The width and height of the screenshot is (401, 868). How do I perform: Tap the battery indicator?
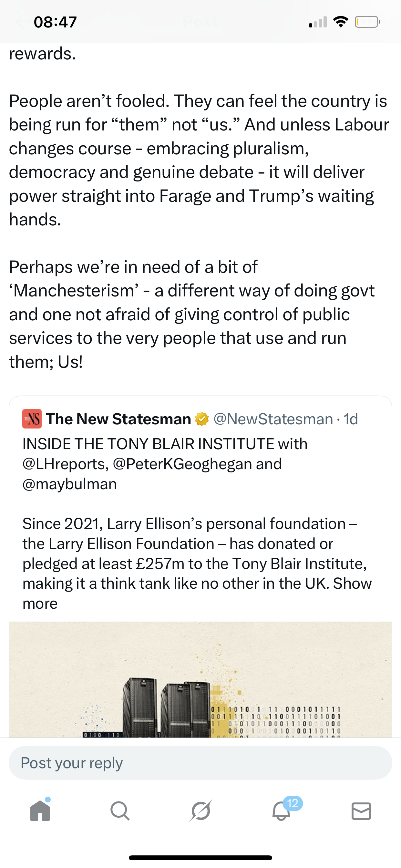pos(367,22)
